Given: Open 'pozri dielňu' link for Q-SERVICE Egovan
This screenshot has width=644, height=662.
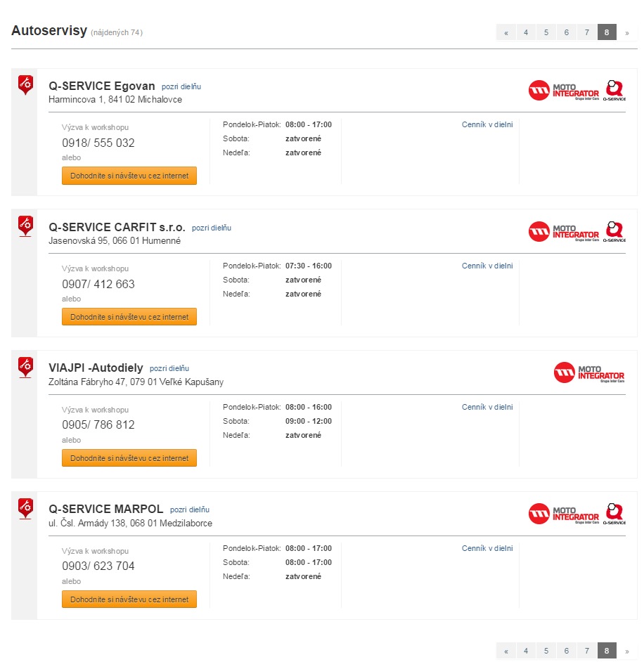Looking at the screenshot, I should [x=181, y=86].
